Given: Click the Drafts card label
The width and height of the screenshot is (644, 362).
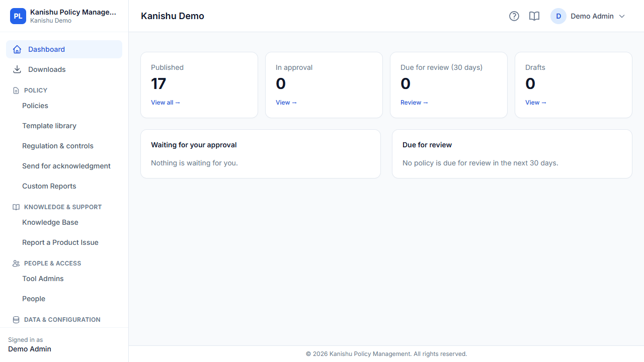Looking at the screenshot, I should tap(535, 67).
